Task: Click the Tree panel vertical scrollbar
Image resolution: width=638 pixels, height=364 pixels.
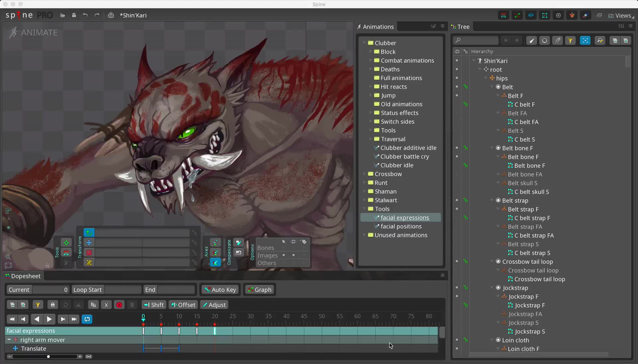Action: (x=628, y=62)
